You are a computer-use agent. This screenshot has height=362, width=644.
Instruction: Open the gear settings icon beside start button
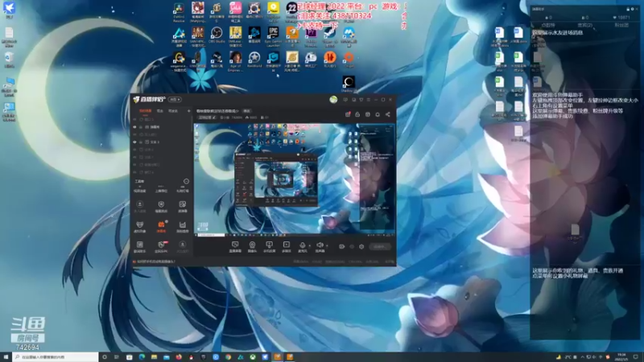(x=361, y=247)
